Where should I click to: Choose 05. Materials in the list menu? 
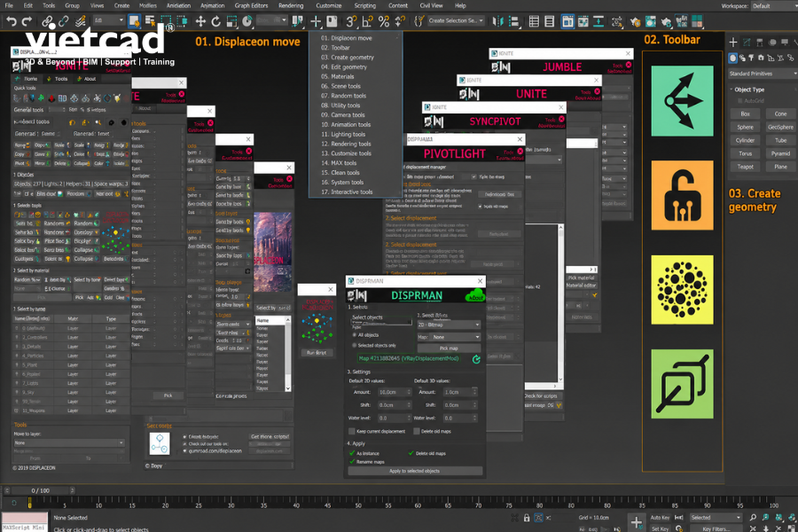click(x=338, y=76)
